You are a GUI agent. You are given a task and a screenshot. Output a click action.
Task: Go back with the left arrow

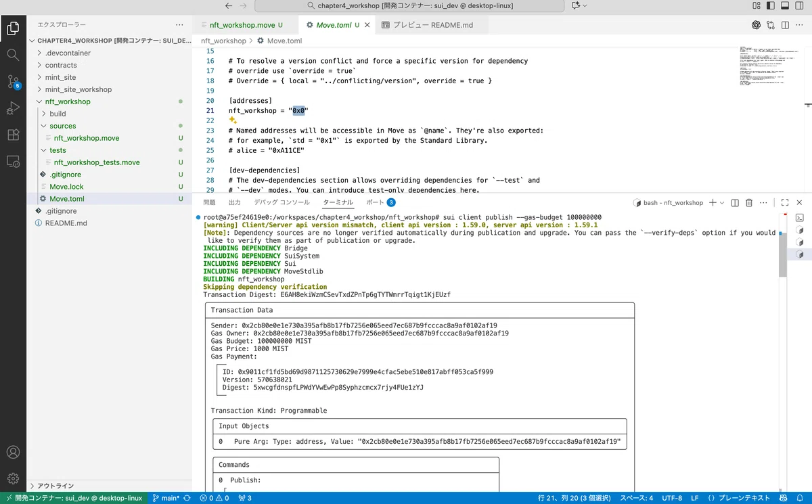pyautogui.click(x=229, y=6)
